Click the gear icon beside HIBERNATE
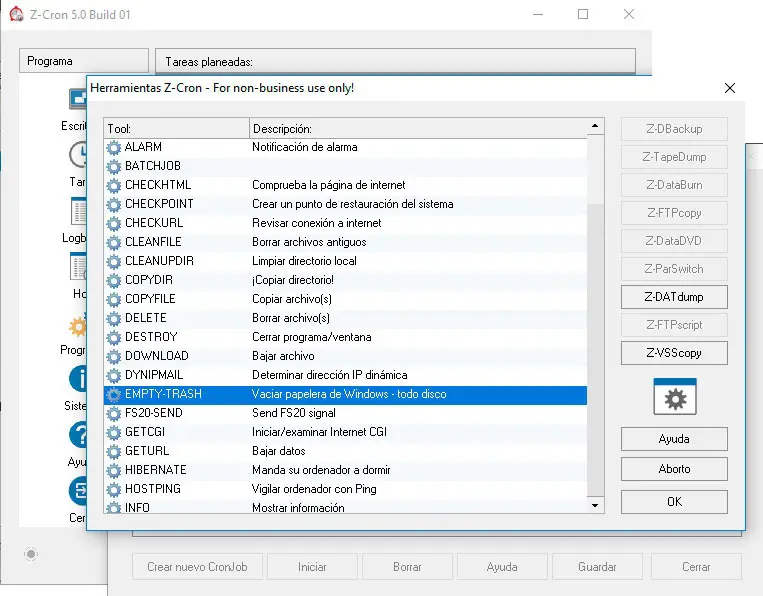The width and height of the screenshot is (763, 596). pyautogui.click(x=113, y=470)
